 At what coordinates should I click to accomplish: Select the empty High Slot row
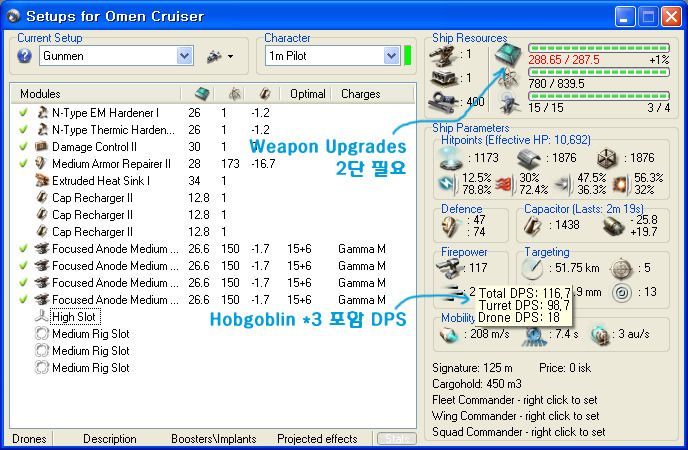pos(73,317)
